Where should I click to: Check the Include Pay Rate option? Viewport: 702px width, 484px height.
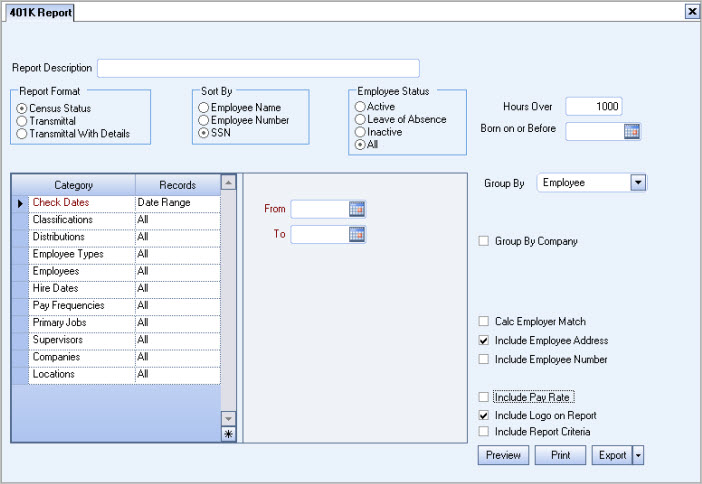[485, 397]
